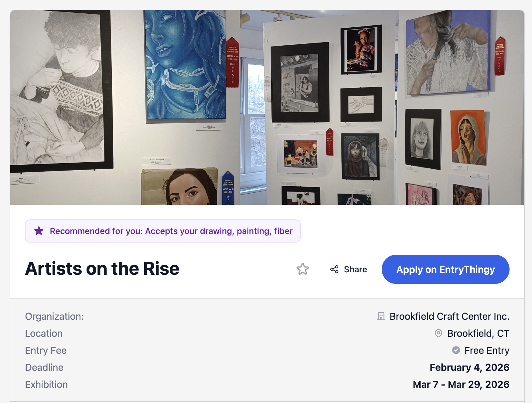Click the Entry Fee field label
532x403 pixels.
coord(46,350)
